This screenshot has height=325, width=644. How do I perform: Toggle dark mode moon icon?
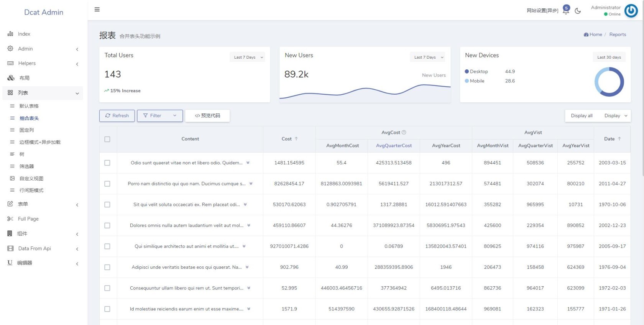click(578, 11)
